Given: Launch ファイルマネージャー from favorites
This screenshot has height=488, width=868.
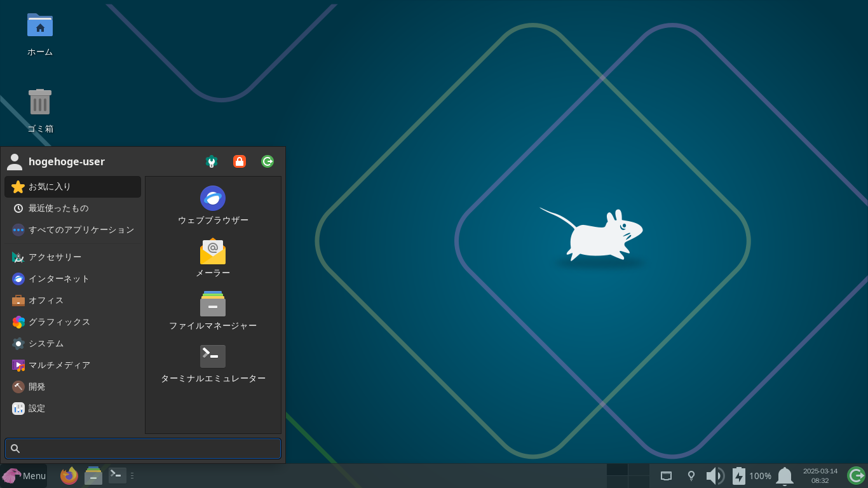Looking at the screenshot, I should (x=213, y=311).
